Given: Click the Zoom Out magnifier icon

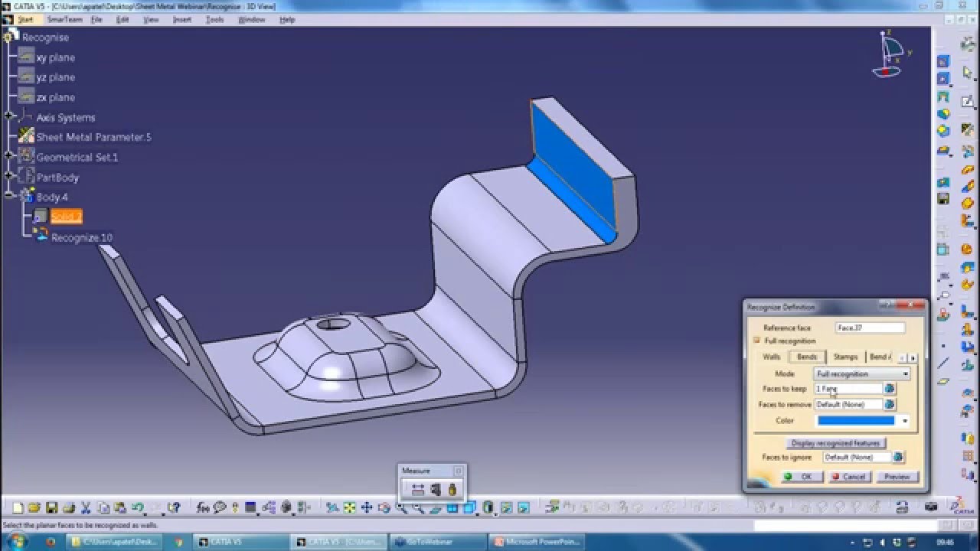Looking at the screenshot, I should click(418, 507).
